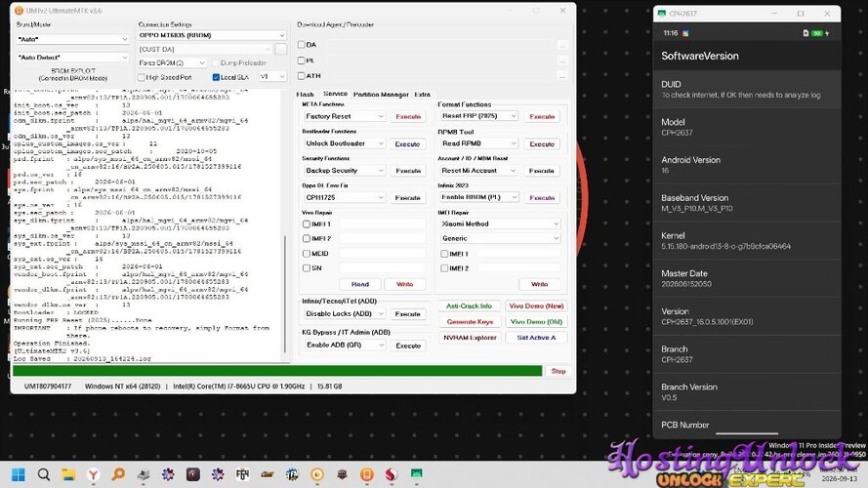Enable the ATH checkbox
Image resolution: width=868 pixels, height=488 pixels.
tap(301, 76)
